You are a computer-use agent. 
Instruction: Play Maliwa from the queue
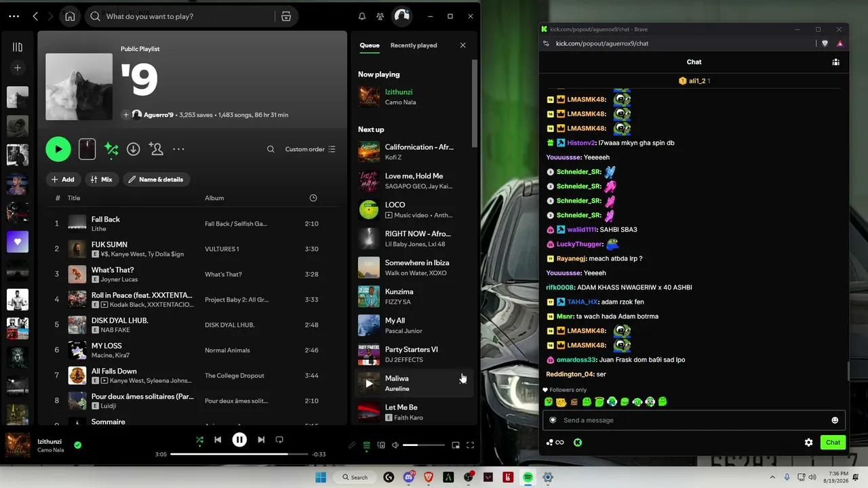pos(369,383)
